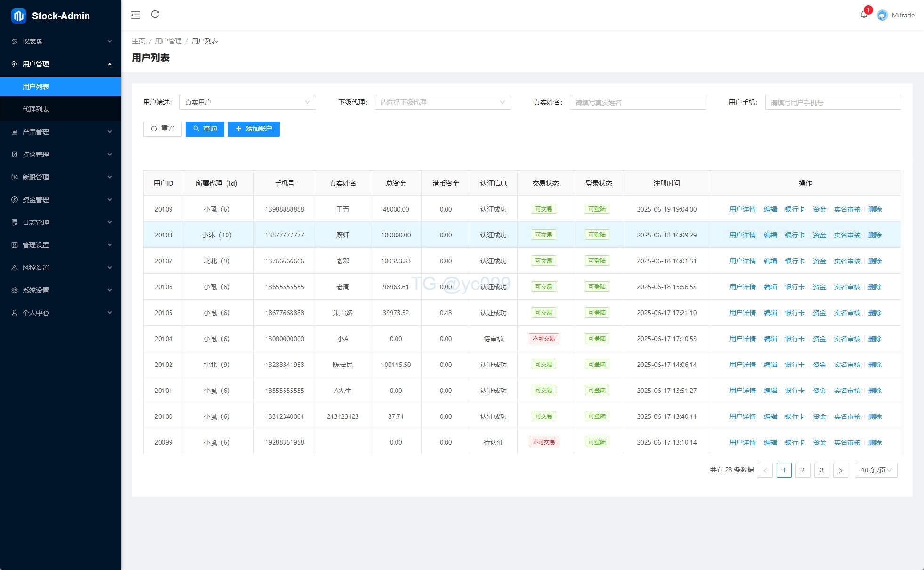Click the page refresh icon
This screenshot has height=570, width=924.
point(155,15)
